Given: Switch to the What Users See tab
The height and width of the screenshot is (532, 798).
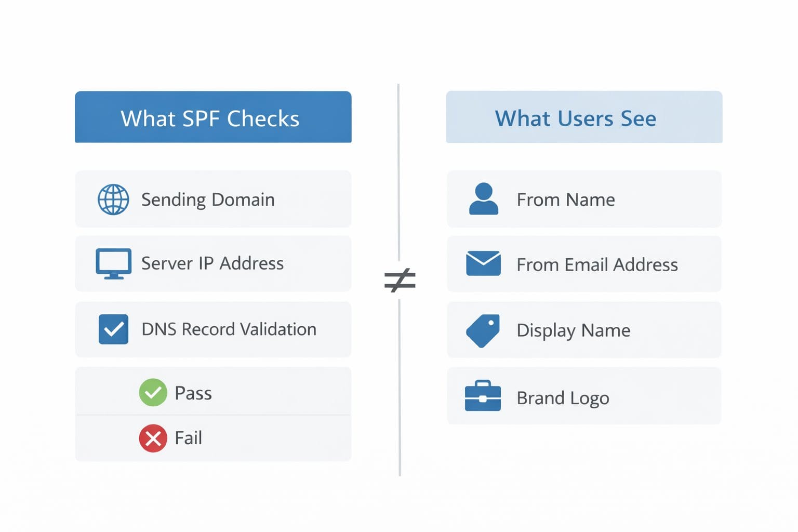Looking at the screenshot, I should click(583, 117).
